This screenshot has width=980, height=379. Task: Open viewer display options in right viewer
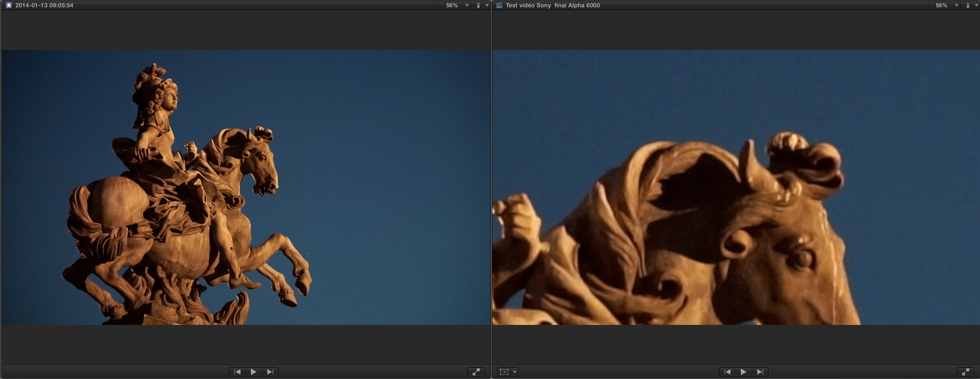971,5
